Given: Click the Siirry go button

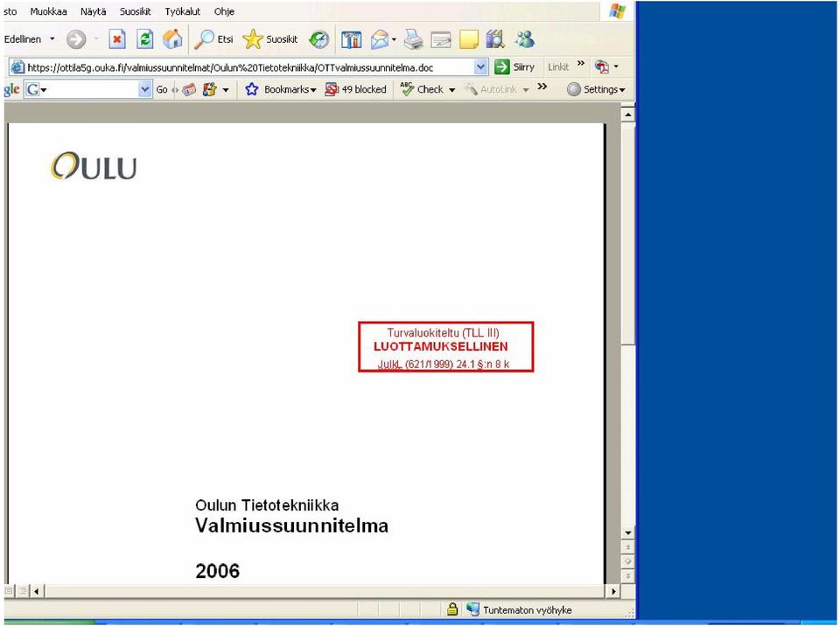Looking at the screenshot, I should (514, 67).
